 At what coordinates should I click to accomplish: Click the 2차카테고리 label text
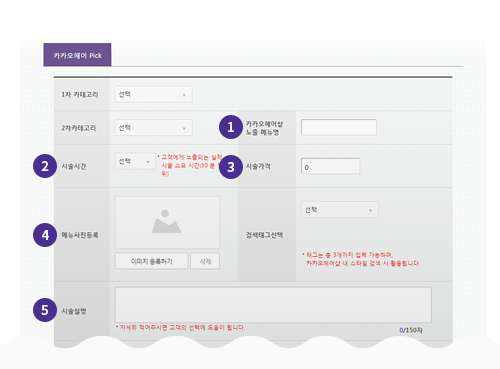[x=79, y=128]
